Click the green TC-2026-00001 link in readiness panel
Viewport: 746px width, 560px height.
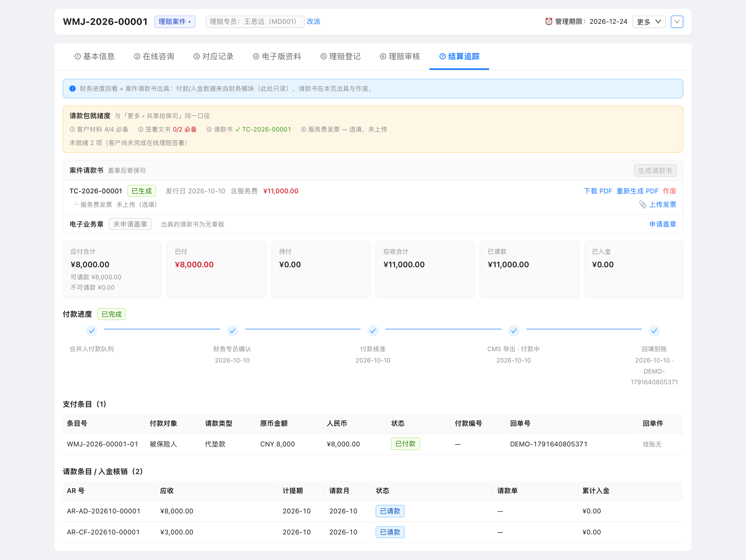click(x=266, y=129)
